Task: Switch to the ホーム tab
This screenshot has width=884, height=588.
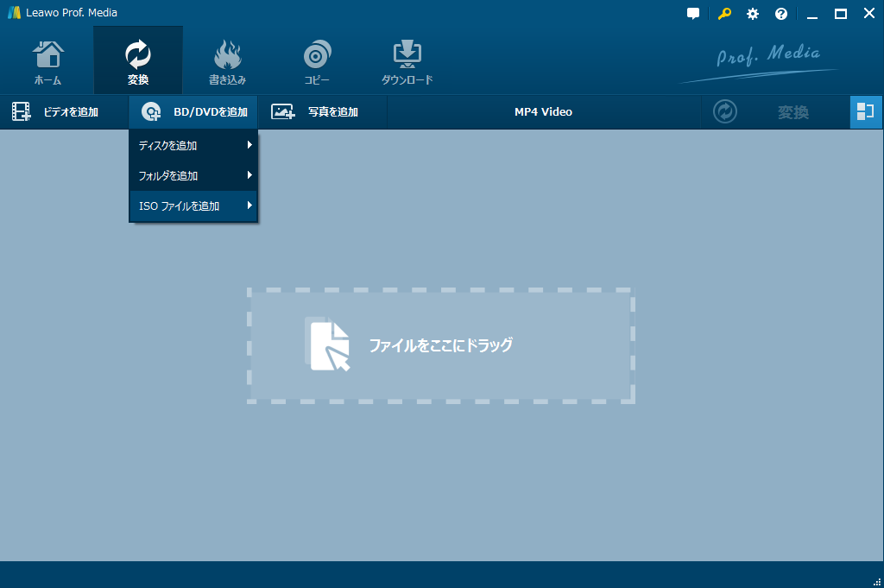Action: [47, 60]
